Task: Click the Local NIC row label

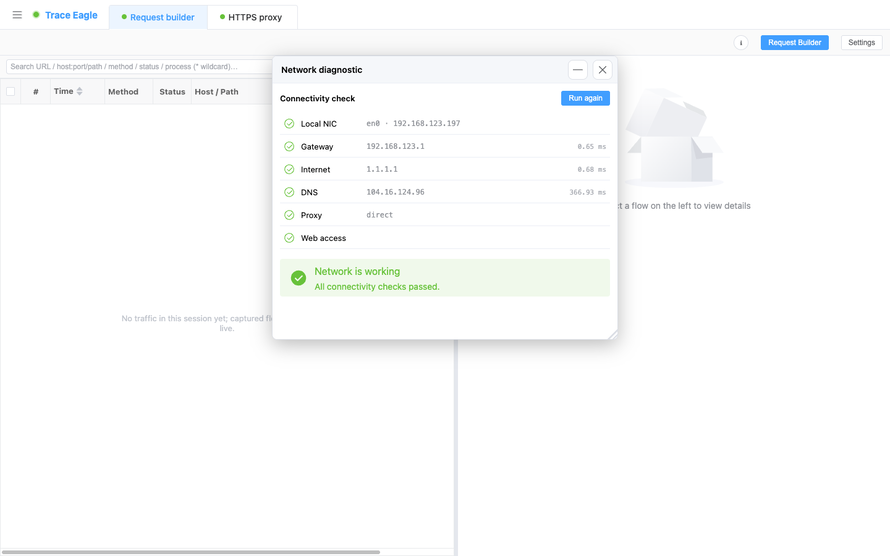Action: [x=318, y=124]
